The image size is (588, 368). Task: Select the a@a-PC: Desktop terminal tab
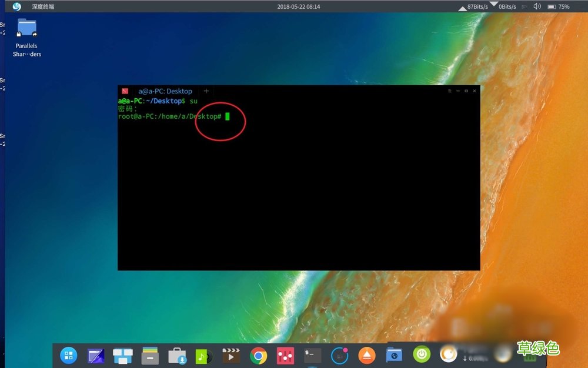click(165, 91)
